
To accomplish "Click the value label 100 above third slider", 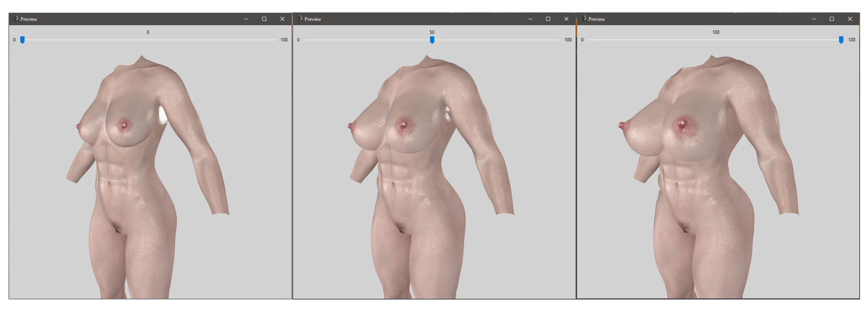I will coord(716,33).
